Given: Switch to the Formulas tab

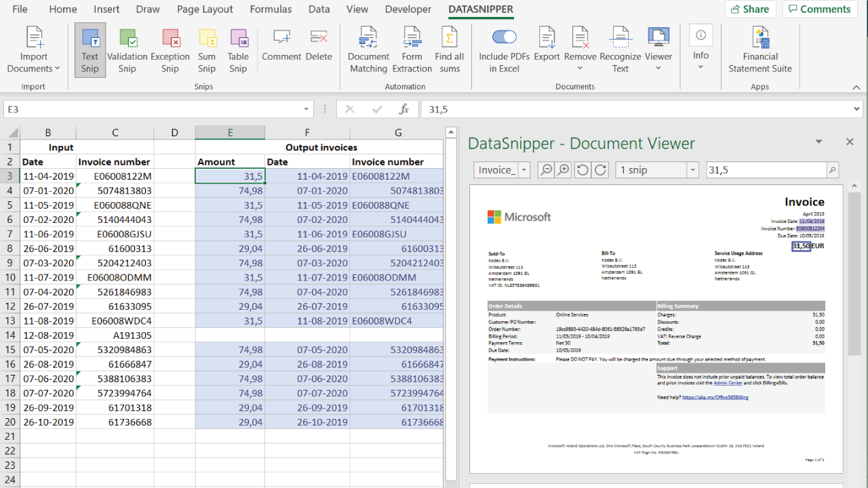Looking at the screenshot, I should (x=271, y=9).
